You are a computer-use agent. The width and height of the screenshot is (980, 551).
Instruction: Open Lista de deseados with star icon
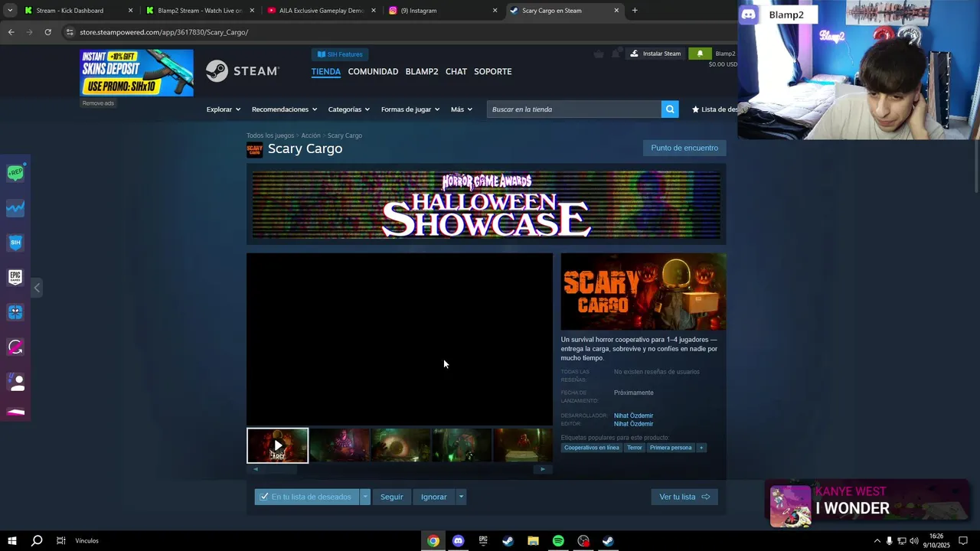click(x=714, y=109)
